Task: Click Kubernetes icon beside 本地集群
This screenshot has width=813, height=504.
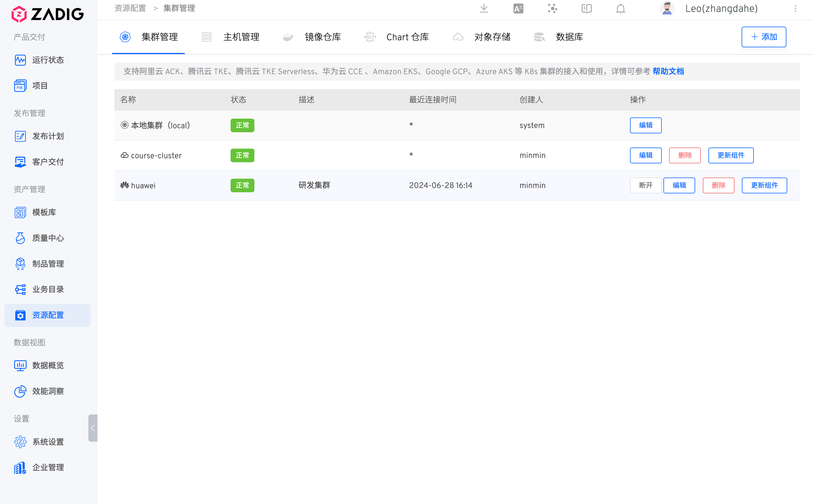Action: (124, 125)
